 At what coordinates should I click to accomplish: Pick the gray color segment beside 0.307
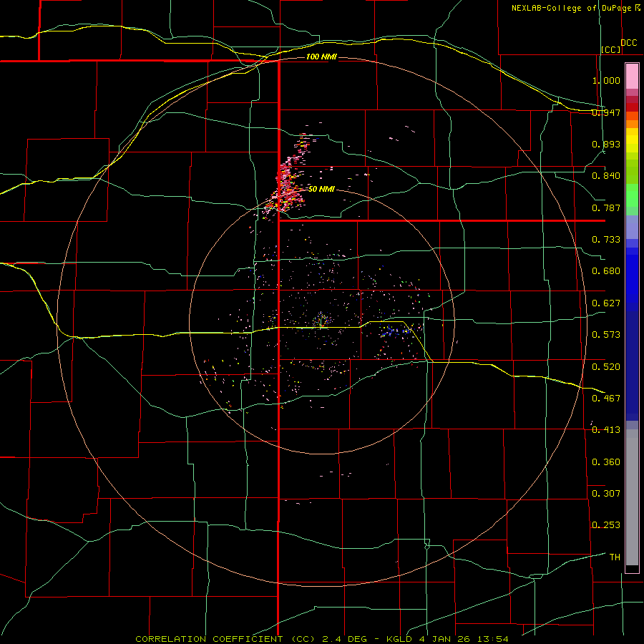pyautogui.click(x=632, y=497)
